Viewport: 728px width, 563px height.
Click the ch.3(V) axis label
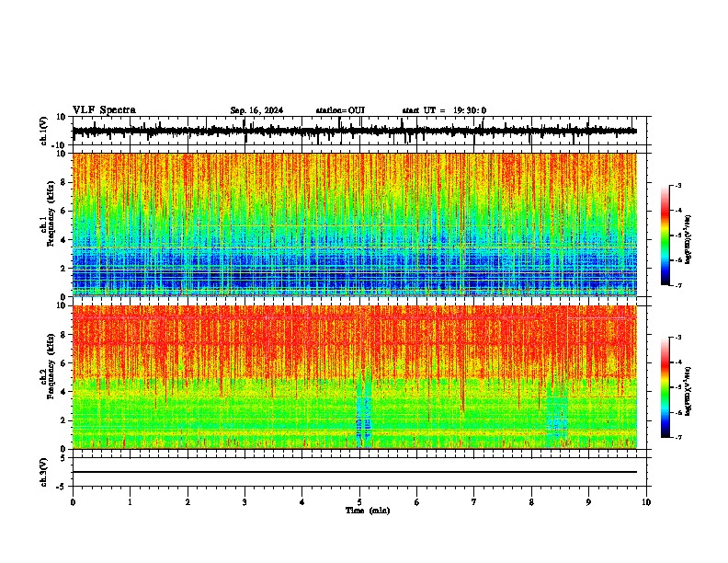tap(44, 473)
